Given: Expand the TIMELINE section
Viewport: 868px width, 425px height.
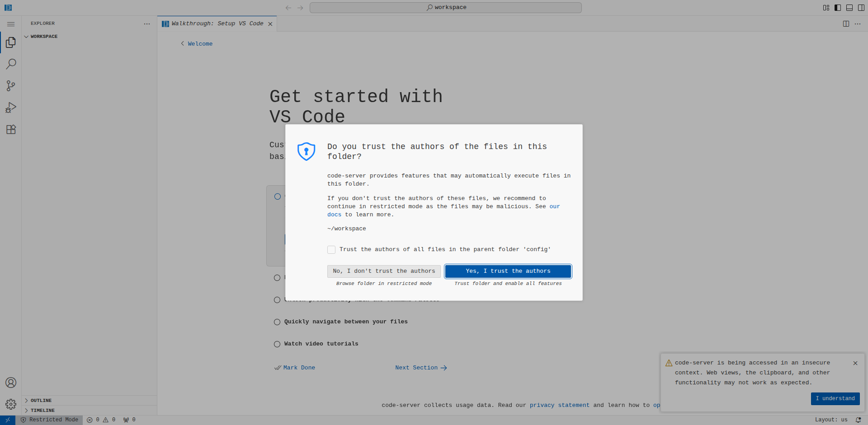Looking at the screenshot, I should coord(42,411).
